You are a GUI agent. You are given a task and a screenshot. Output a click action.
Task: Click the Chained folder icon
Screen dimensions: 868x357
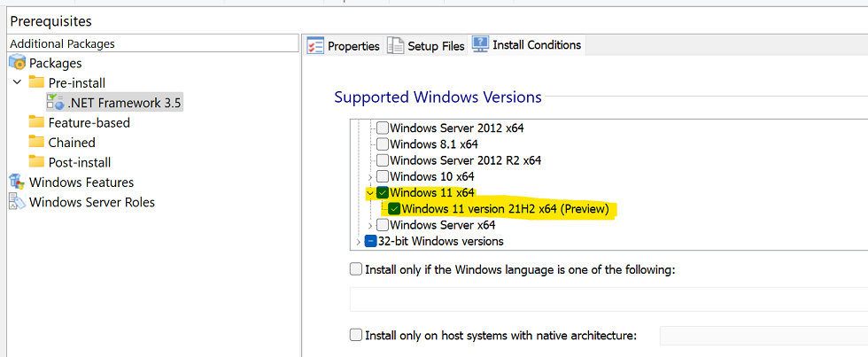pyautogui.click(x=36, y=142)
